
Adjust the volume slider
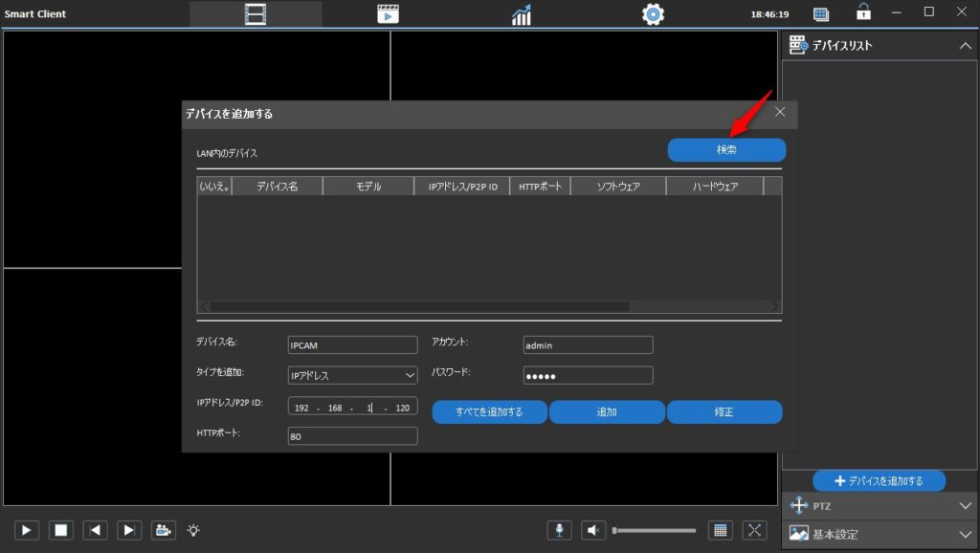tap(655, 530)
